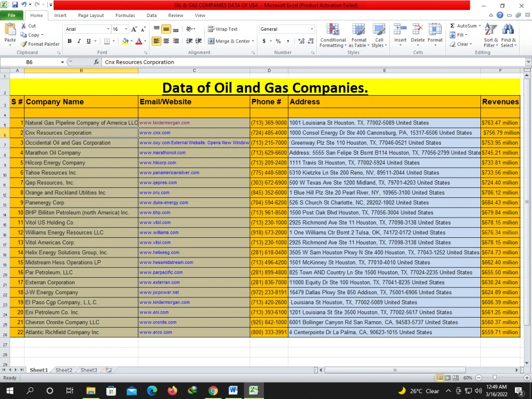Toggle Center horizontal alignment

166,41
